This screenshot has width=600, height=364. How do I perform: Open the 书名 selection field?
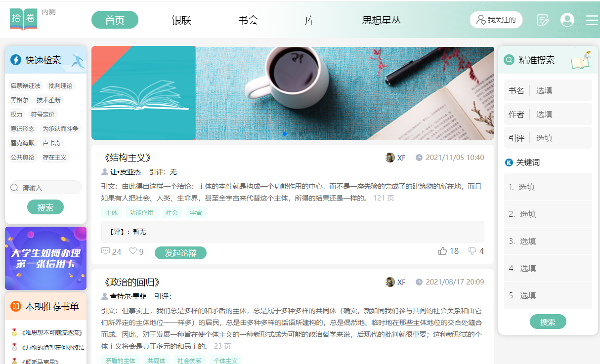point(548,90)
